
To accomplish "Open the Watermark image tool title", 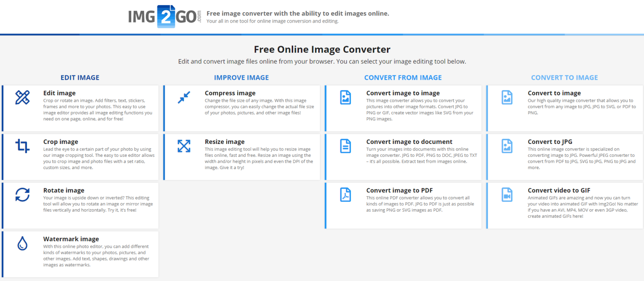I will point(71,239).
